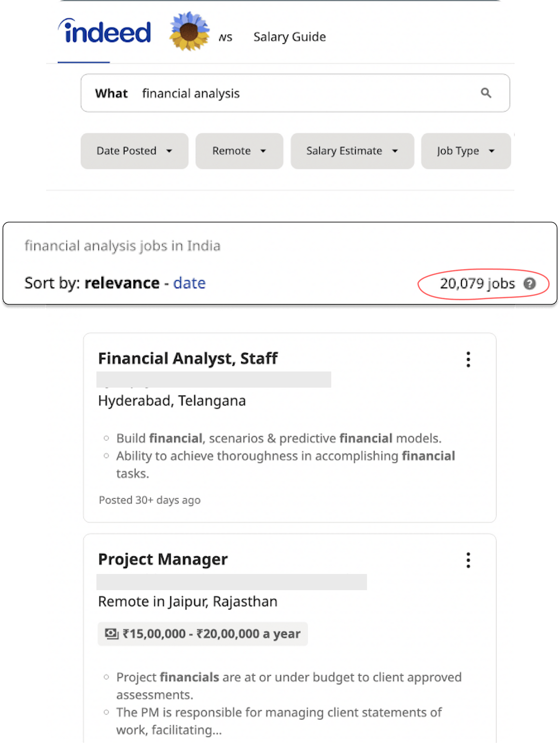Open the Date Posted dropdown
The width and height of the screenshot is (560, 743).
point(134,151)
